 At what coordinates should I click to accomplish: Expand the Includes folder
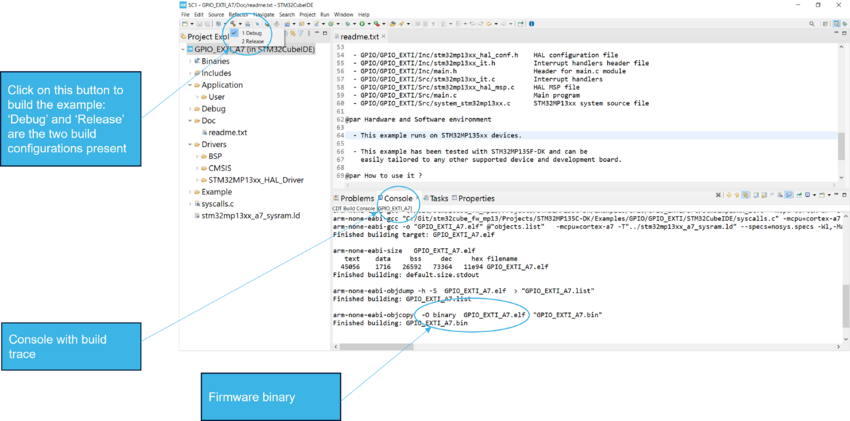click(x=190, y=73)
